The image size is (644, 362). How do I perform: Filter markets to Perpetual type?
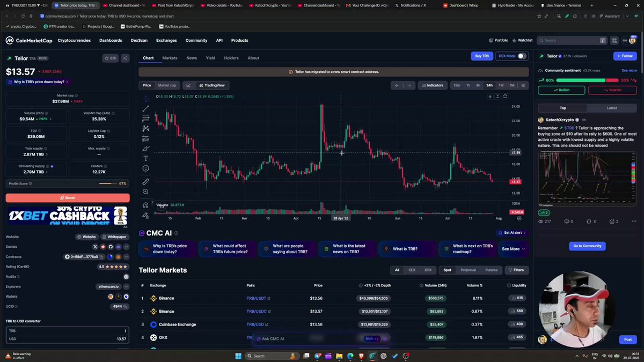[x=468, y=270]
